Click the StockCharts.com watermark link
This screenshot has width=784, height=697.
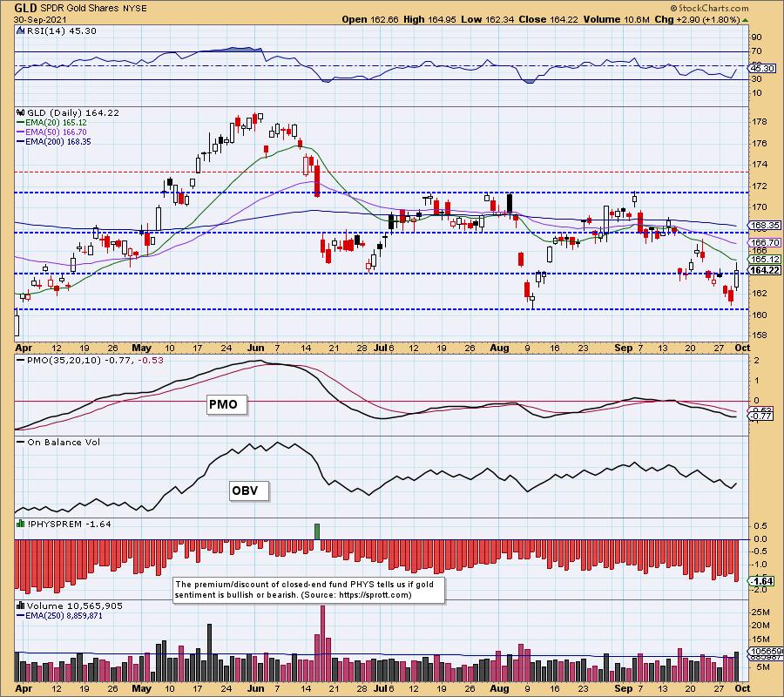point(710,8)
